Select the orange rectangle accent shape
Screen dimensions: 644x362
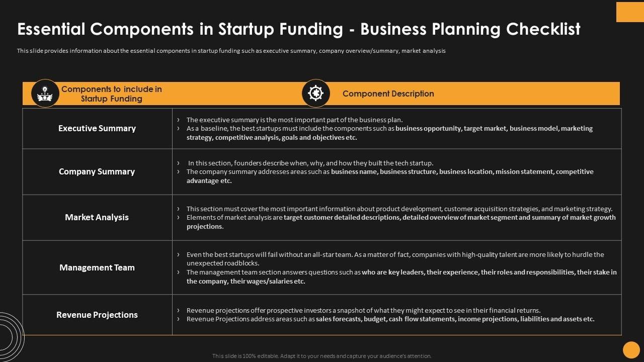coord(630,12)
